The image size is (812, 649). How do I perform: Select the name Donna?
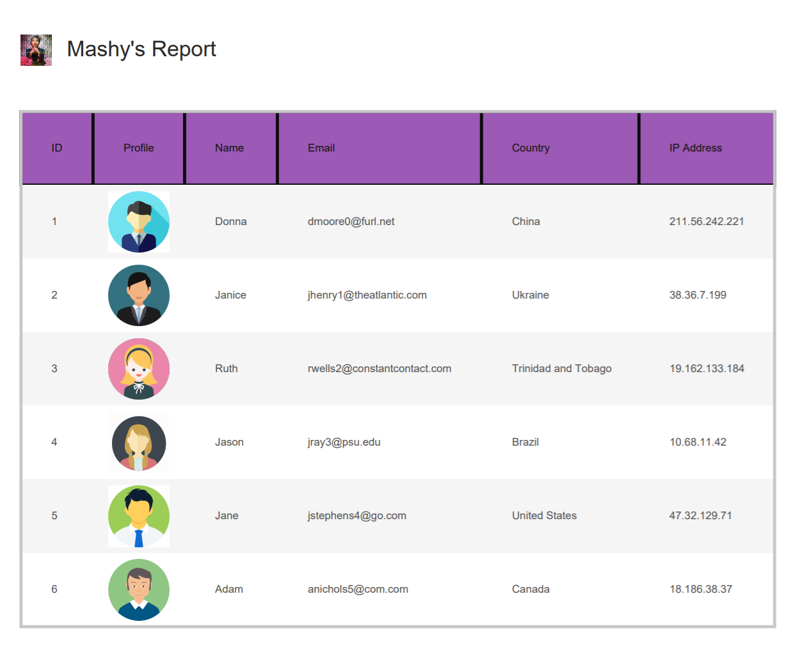(x=231, y=222)
